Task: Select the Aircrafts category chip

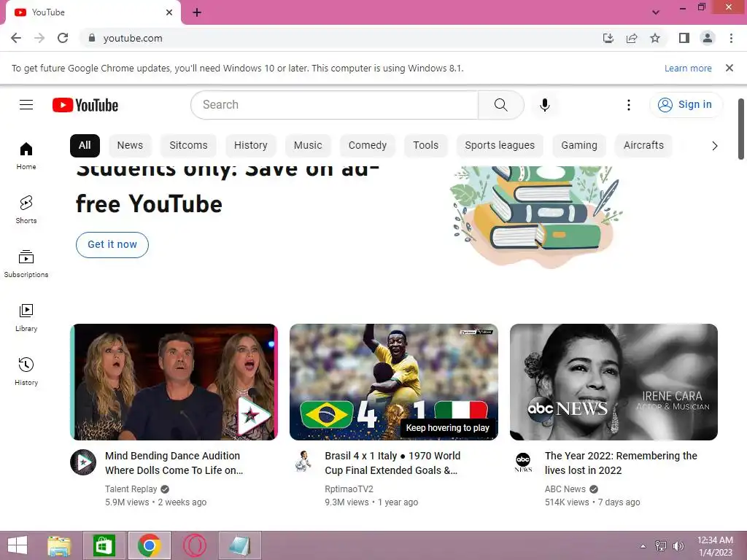Action: click(643, 145)
